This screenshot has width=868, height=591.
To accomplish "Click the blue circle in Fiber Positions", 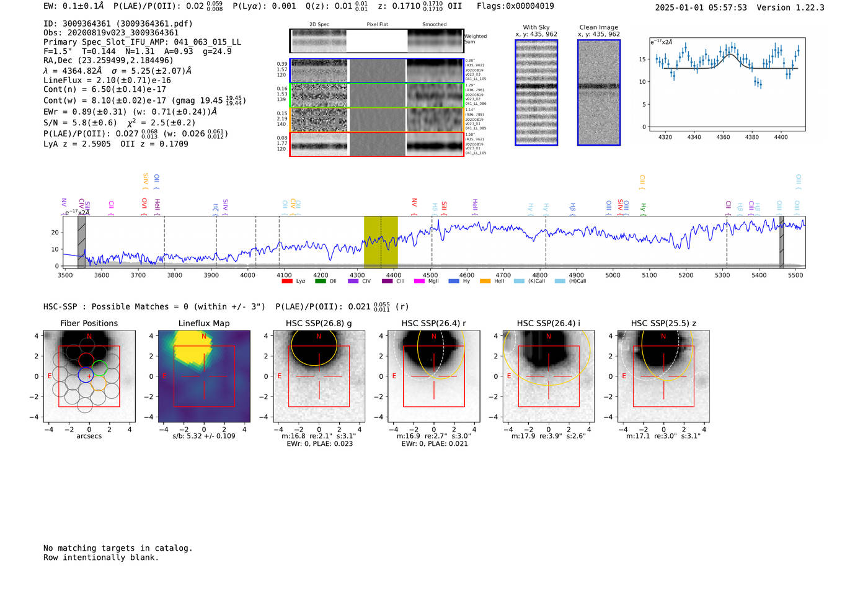I will (86, 375).
